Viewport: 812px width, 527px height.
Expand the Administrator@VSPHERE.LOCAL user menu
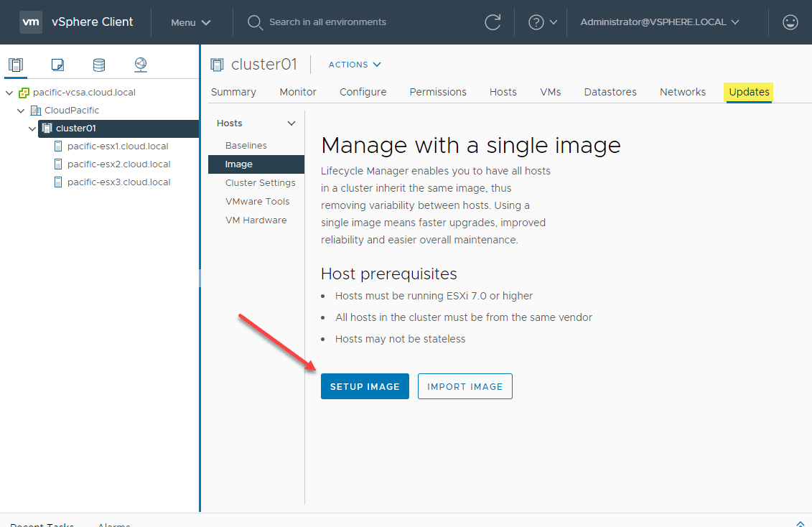[659, 22]
